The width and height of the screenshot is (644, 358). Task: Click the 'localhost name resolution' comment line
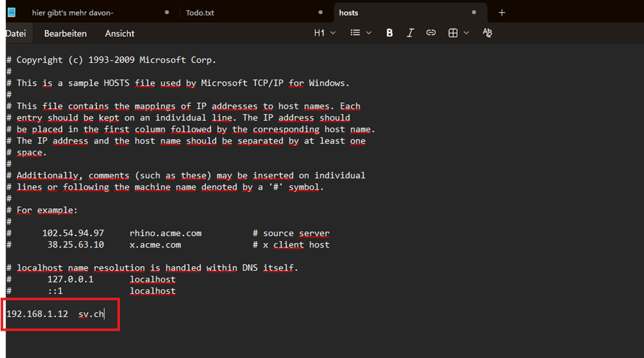point(152,268)
